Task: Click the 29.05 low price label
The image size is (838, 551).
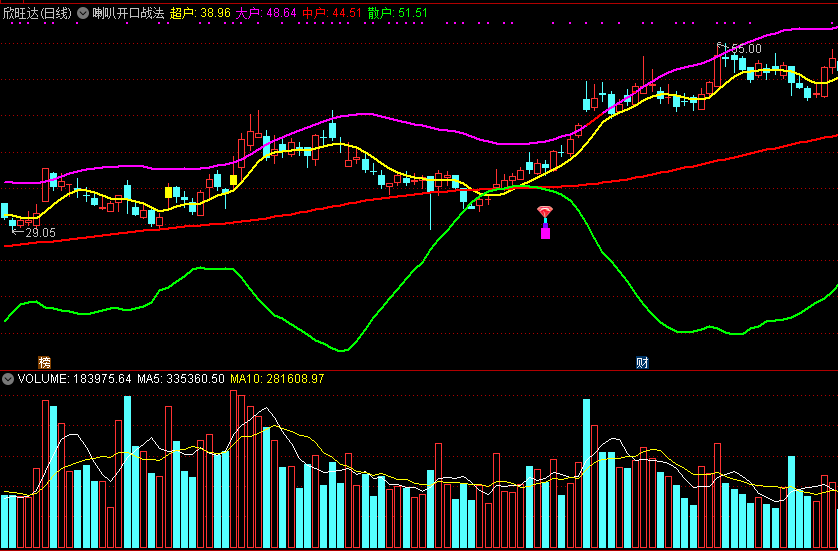Action: (x=40, y=232)
